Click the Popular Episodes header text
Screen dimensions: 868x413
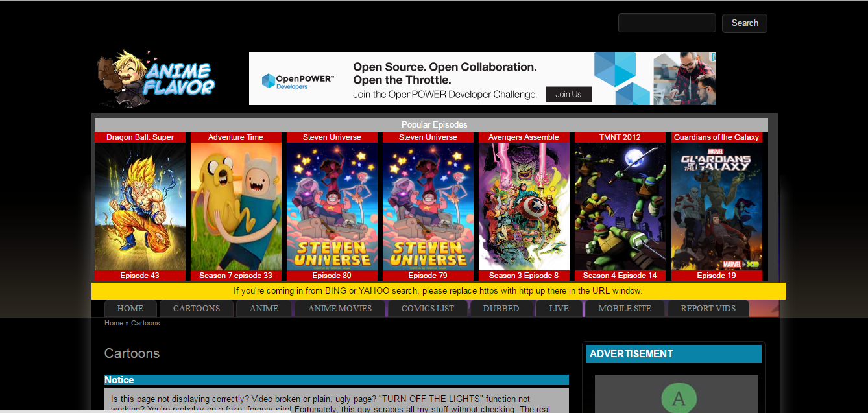435,125
